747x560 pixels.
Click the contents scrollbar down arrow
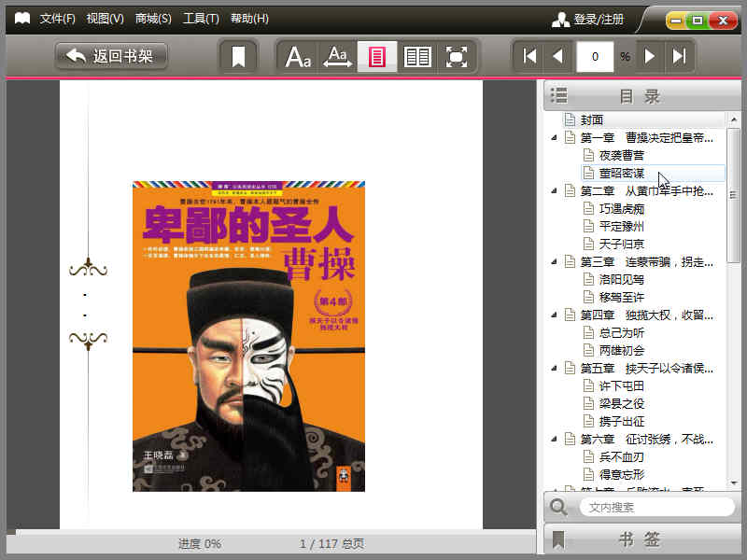click(x=734, y=483)
